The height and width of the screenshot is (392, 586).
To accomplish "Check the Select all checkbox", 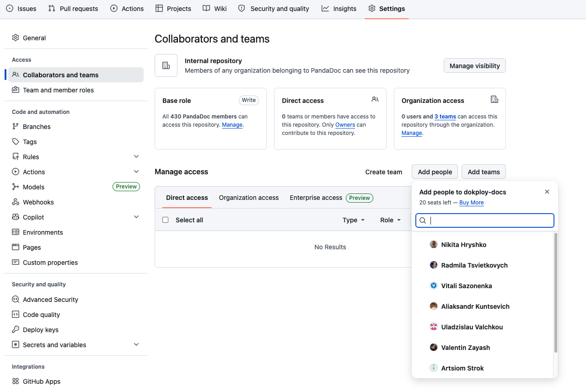I will (166, 220).
